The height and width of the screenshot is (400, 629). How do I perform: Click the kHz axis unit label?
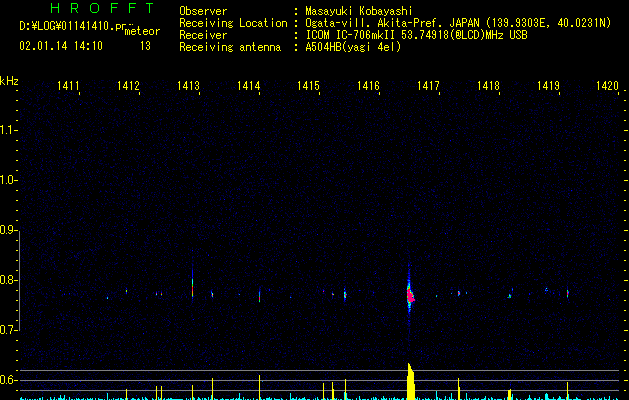[9, 81]
